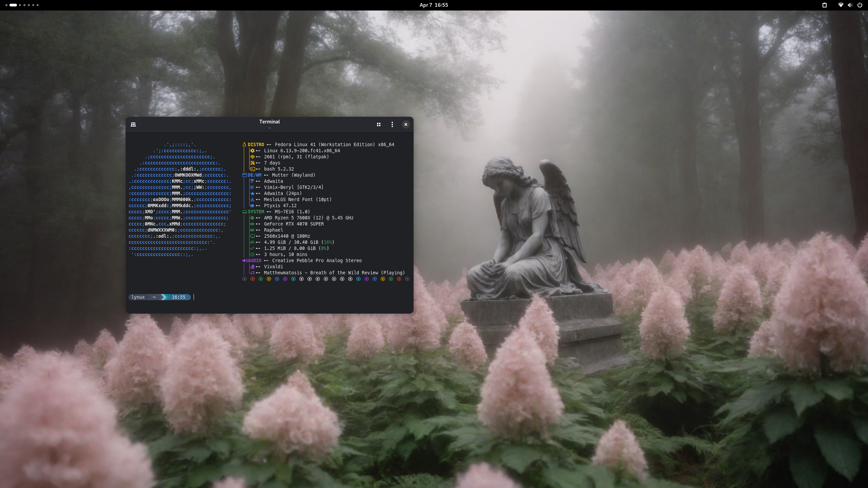Click the "Fedora Linux 41 (Workstation Edition) x86_64" text
This screenshot has height=488, width=868.
[x=334, y=144]
